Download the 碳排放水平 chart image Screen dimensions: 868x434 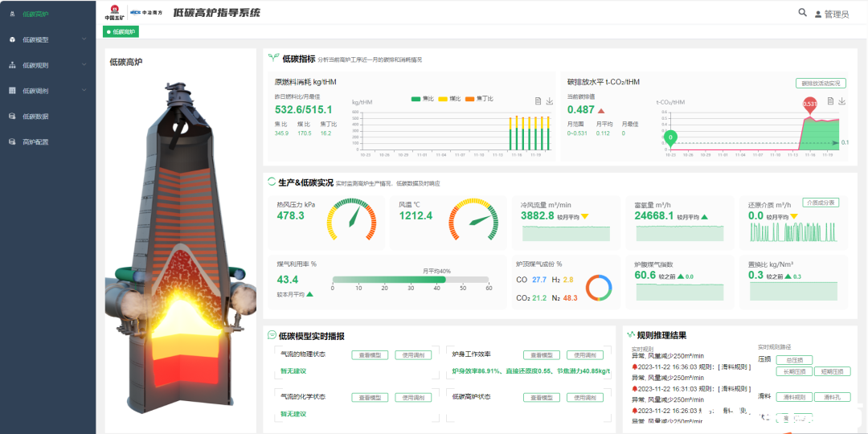[x=842, y=100]
